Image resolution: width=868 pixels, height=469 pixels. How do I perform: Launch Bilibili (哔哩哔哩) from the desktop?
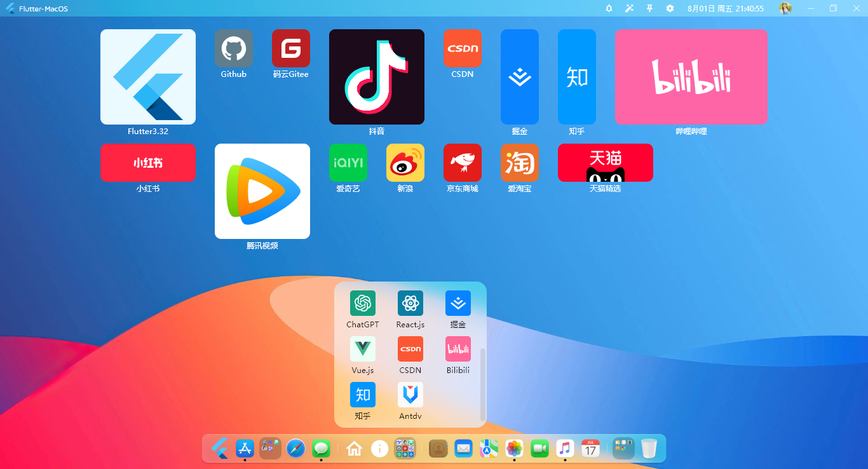click(x=690, y=76)
